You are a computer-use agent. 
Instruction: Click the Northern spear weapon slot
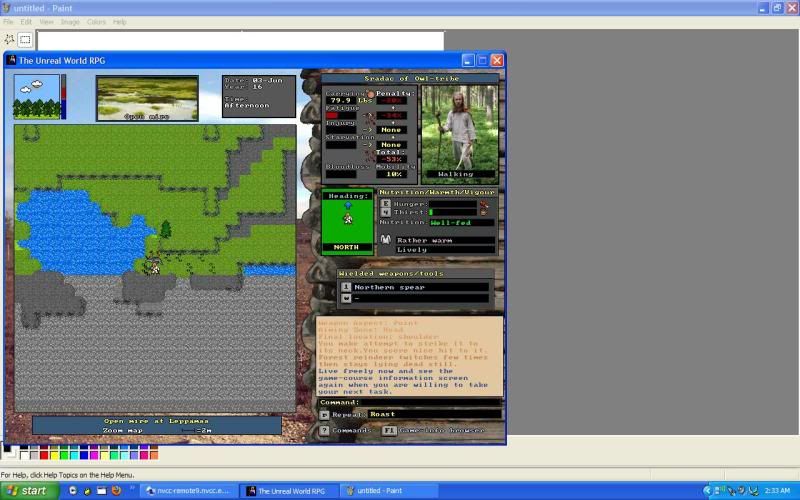(420, 287)
